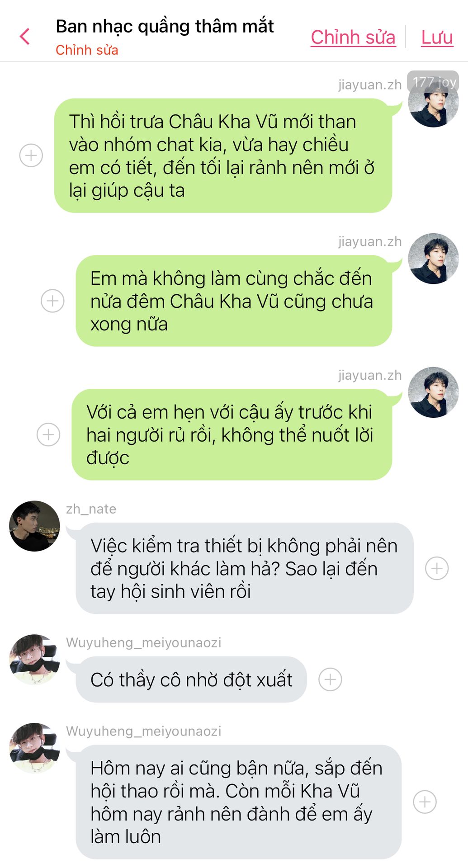This screenshot has height=868, width=468.
Task: Tap plus icon beside 'Với cả em hẹn' message
Action: pyautogui.click(x=48, y=434)
